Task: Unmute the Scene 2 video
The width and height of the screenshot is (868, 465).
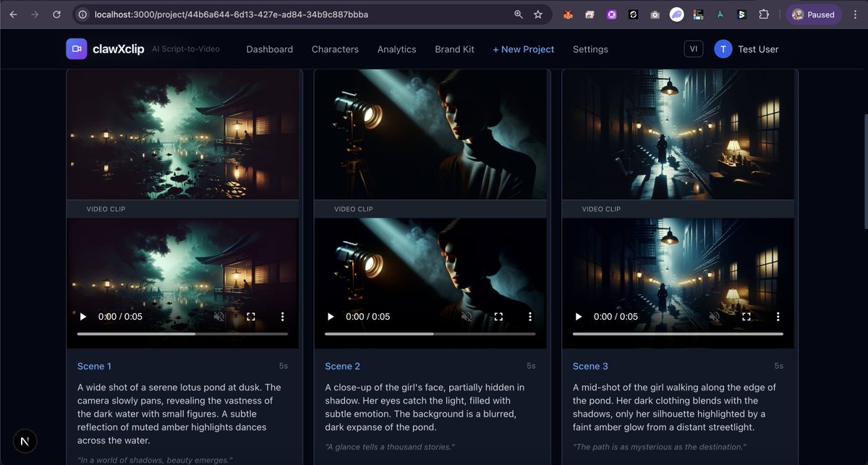Action: pos(467,317)
